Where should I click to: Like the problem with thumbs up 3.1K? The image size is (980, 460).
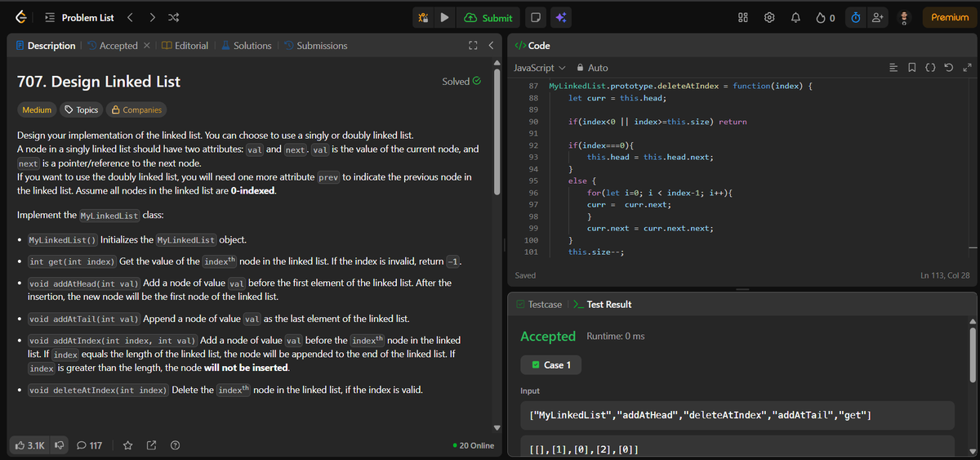click(x=30, y=445)
